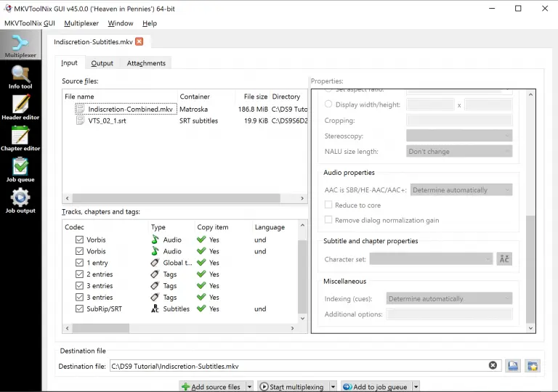
Task: Enable Remove dialog normalization gain
Action: [328, 220]
